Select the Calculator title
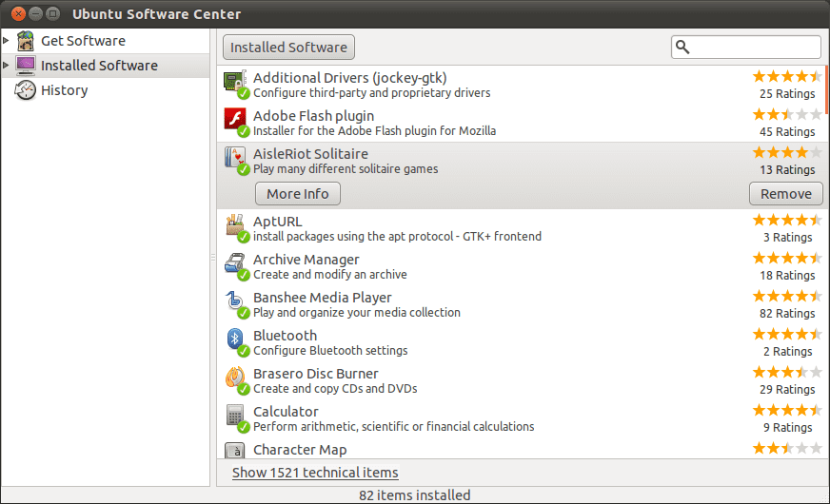 tap(286, 412)
